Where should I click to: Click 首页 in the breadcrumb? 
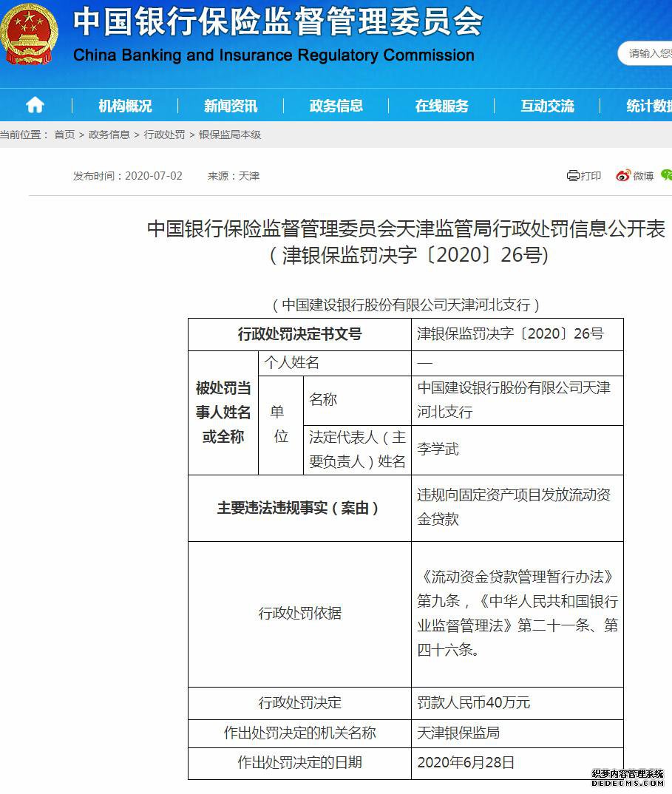click(x=64, y=135)
